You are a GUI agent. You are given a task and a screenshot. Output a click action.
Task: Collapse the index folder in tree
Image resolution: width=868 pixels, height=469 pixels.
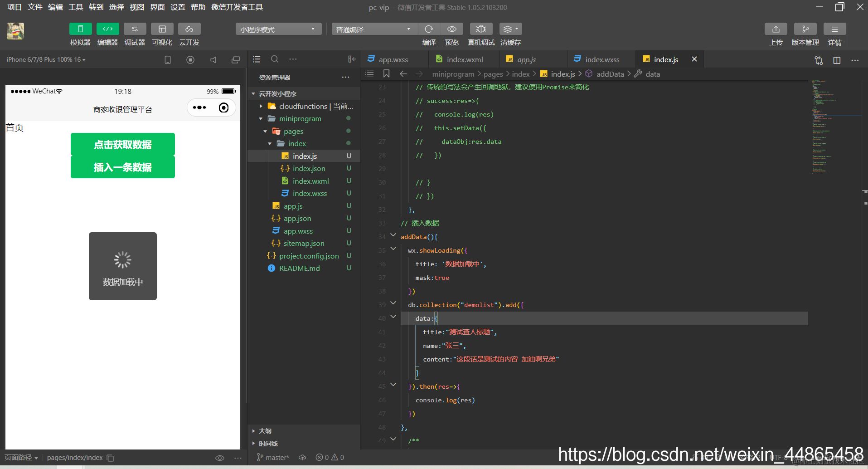pyautogui.click(x=270, y=144)
